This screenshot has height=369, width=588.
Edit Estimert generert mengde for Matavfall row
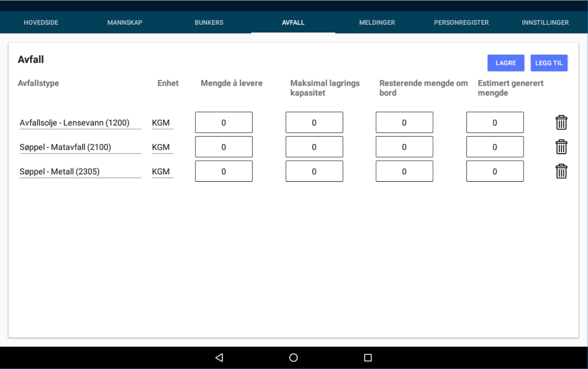(495, 147)
